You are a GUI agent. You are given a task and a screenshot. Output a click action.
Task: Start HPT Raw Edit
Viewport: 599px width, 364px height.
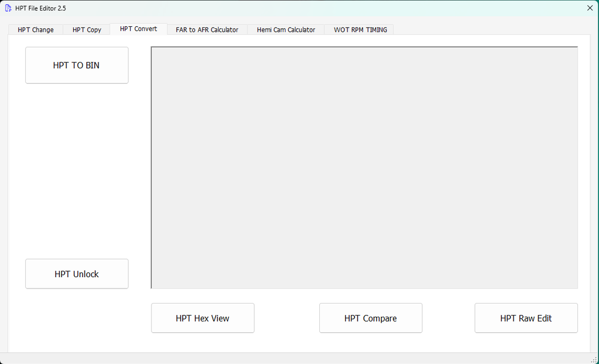526,318
